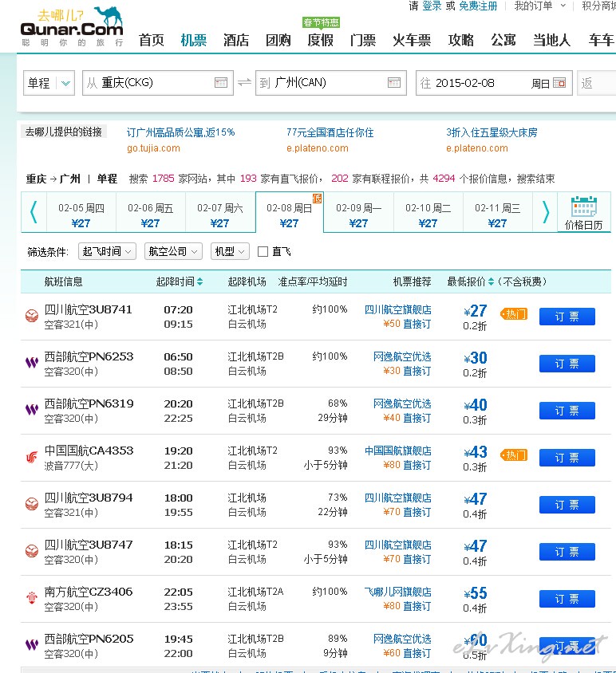Click the destination field 广州(CAN)

[x=331, y=83]
